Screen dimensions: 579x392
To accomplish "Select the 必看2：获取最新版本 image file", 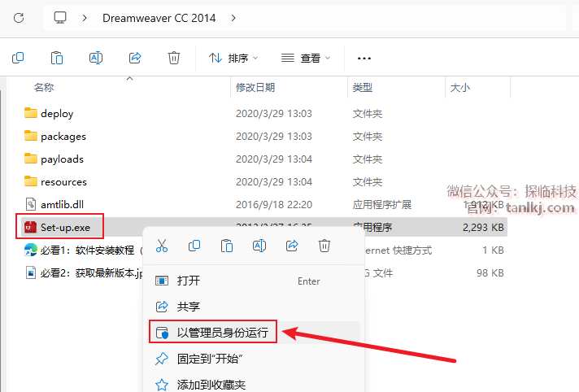I will point(92,273).
